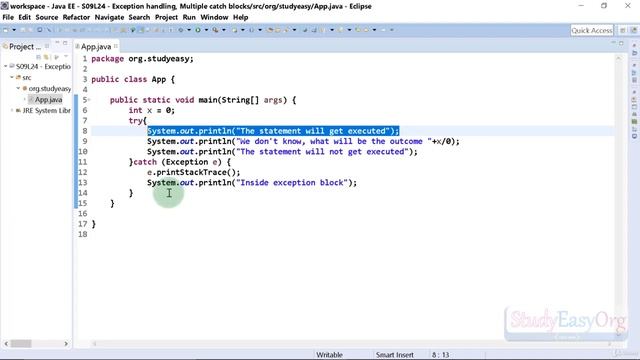Open the Help menu
Image resolution: width=640 pixels, height=360 pixels.
[x=240, y=17]
